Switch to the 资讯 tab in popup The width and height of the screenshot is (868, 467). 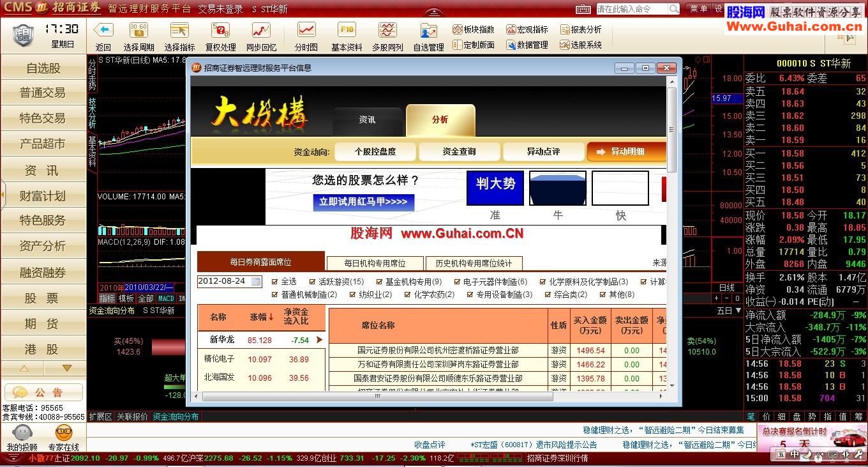pyautogui.click(x=367, y=120)
